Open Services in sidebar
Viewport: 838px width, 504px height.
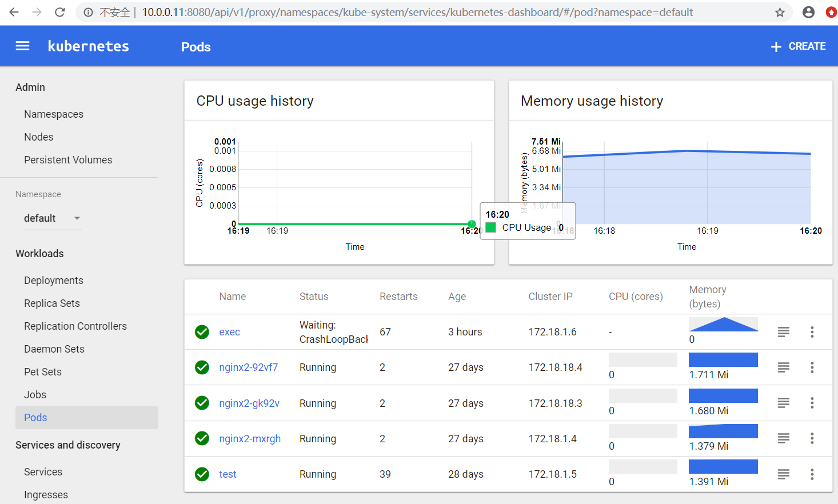click(x=43, y=472)
